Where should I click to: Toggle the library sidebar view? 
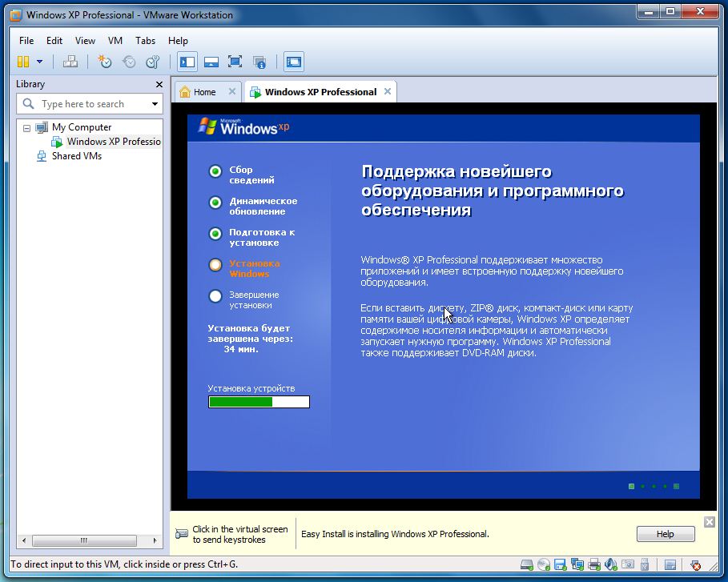coord(187,62)
